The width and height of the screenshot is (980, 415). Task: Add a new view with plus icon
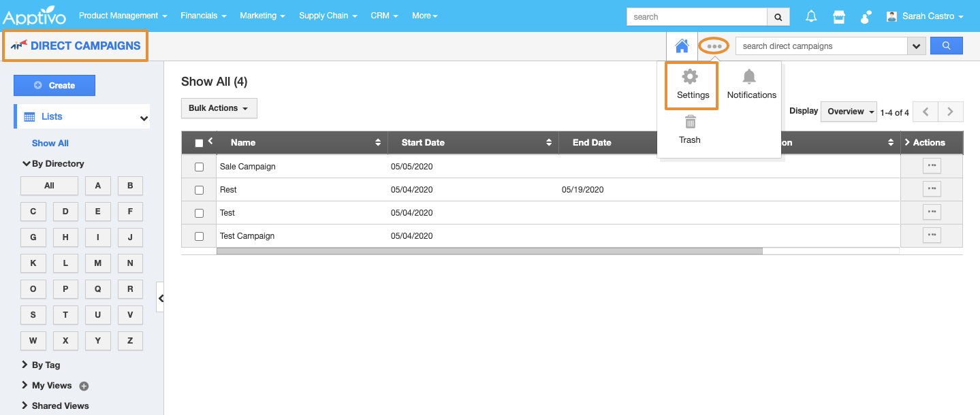pyautogui.click(x=84, y=386)
